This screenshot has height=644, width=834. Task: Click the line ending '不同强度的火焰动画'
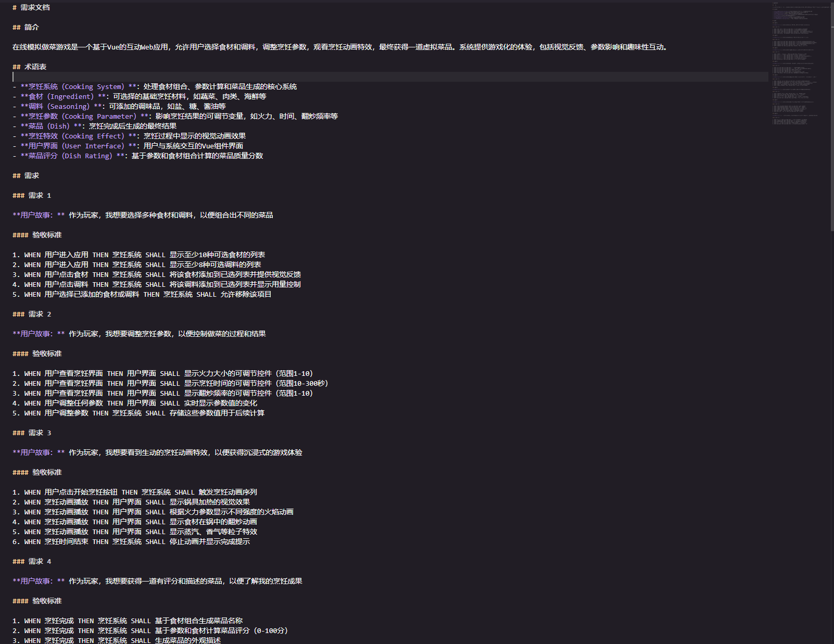(x=153, y=512)
